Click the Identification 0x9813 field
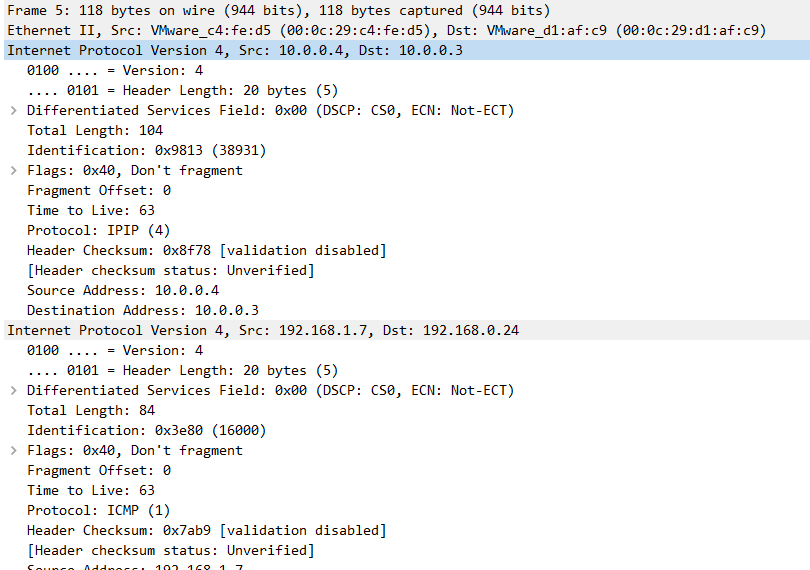 pos(147,150)
